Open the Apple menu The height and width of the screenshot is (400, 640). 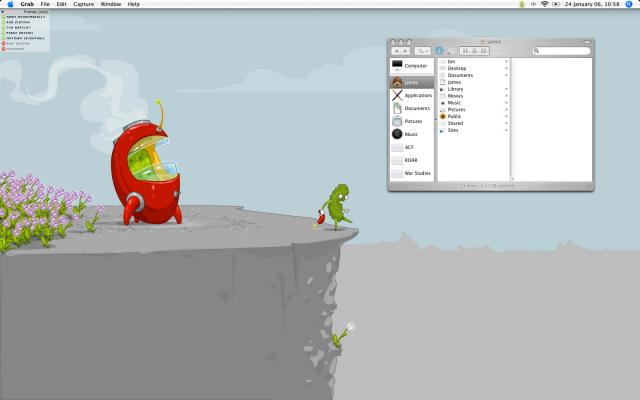pyautogui.click(x=10, y=4)
